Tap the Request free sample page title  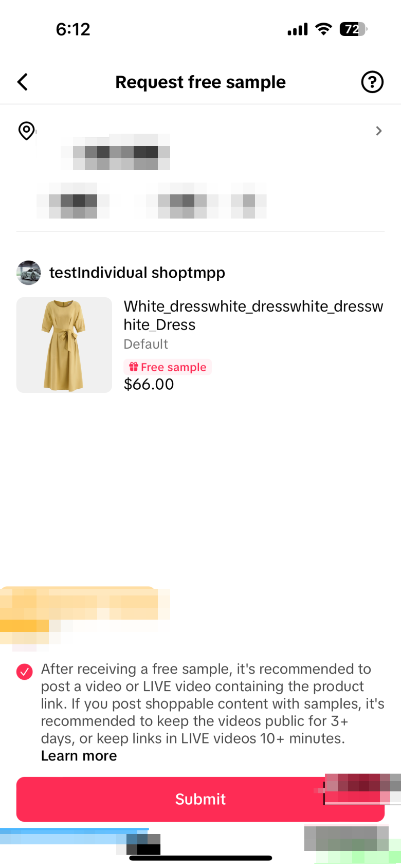(x=200, y=82)
